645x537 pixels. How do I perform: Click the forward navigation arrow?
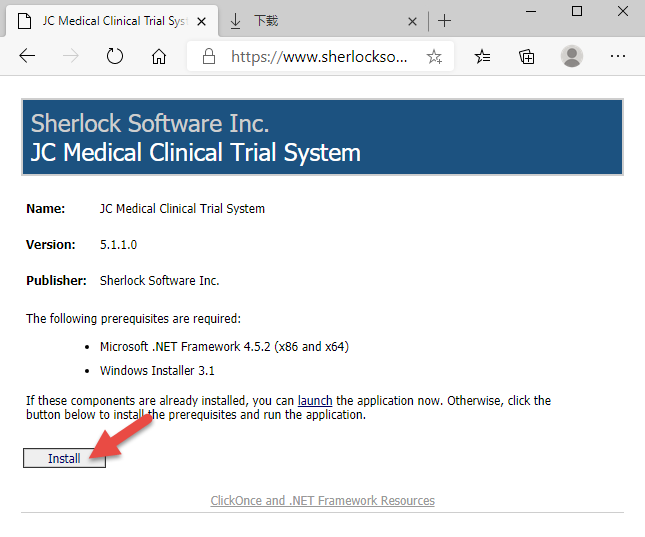(70, 56)
